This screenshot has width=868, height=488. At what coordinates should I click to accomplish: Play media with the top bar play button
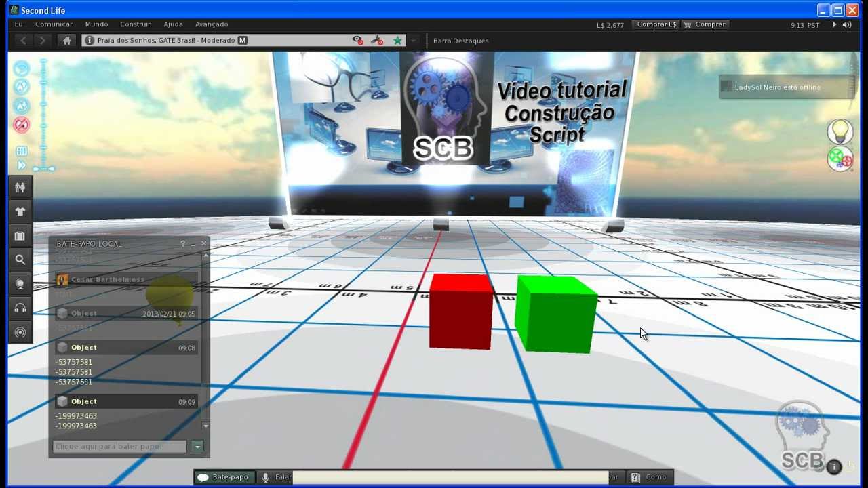coord(834,25)
